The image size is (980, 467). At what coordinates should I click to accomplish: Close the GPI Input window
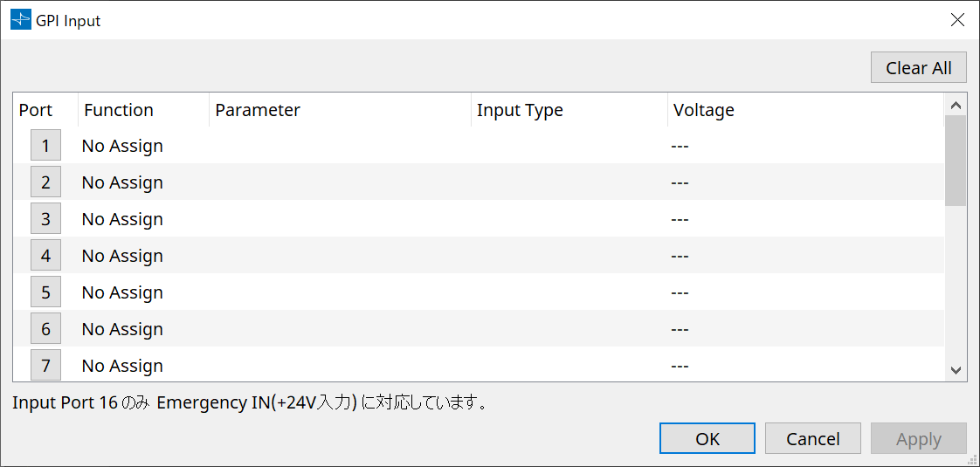957,20
